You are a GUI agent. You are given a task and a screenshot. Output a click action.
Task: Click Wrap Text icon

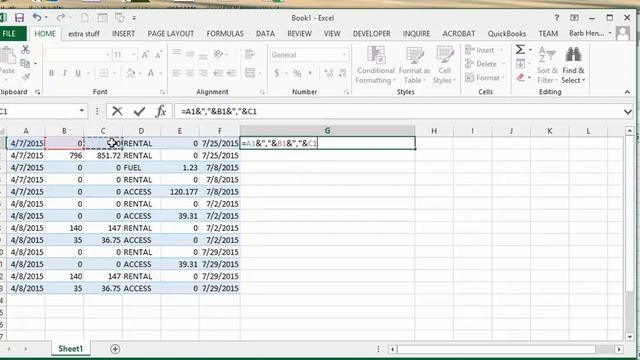[249, 54]
